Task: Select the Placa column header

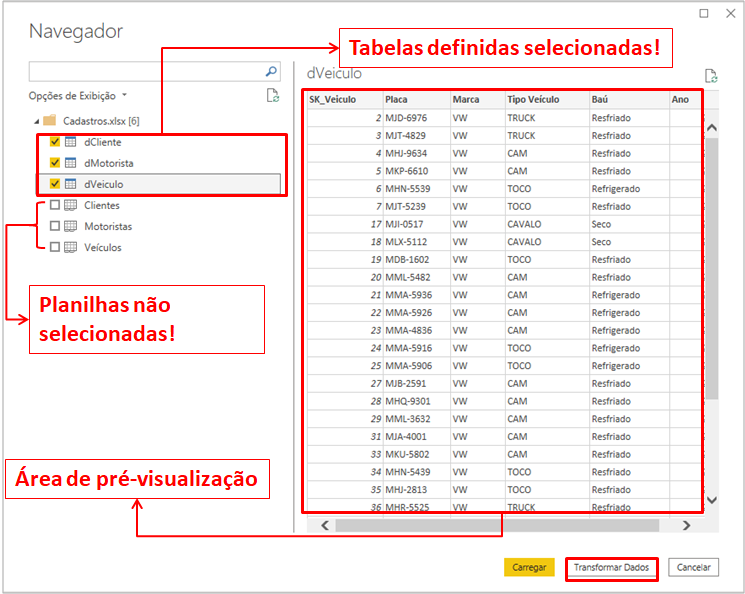Action: tap(415, 100)
